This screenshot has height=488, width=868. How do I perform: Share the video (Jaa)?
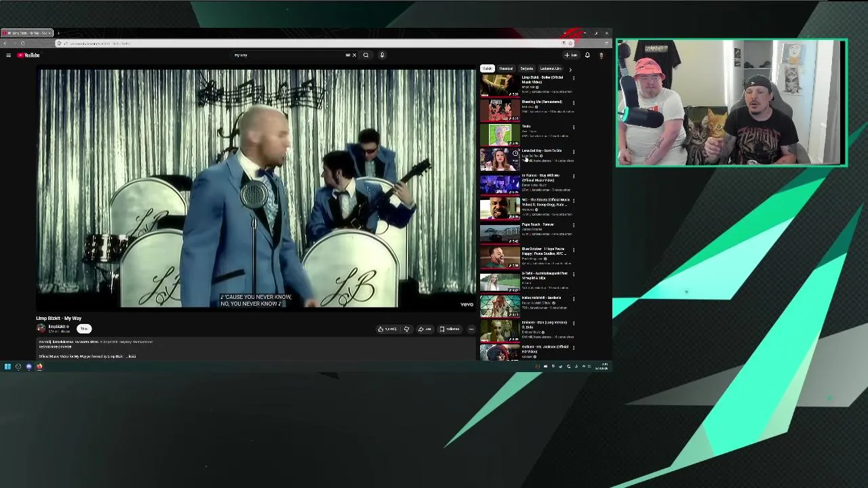point(425,329)
